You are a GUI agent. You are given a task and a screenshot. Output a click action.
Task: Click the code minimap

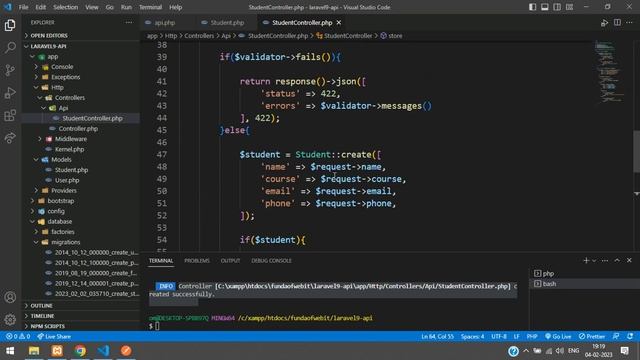[610, 71]
